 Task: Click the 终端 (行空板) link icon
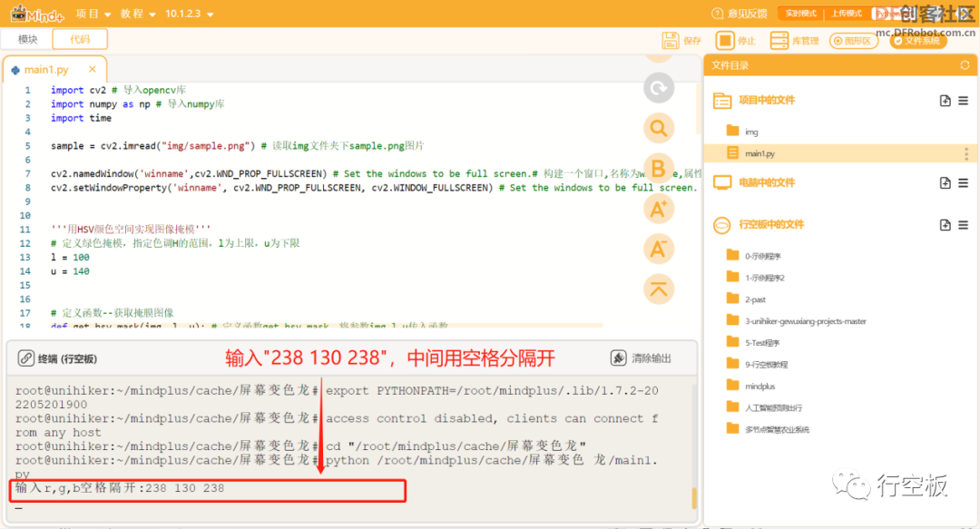(x=25, y=358)
